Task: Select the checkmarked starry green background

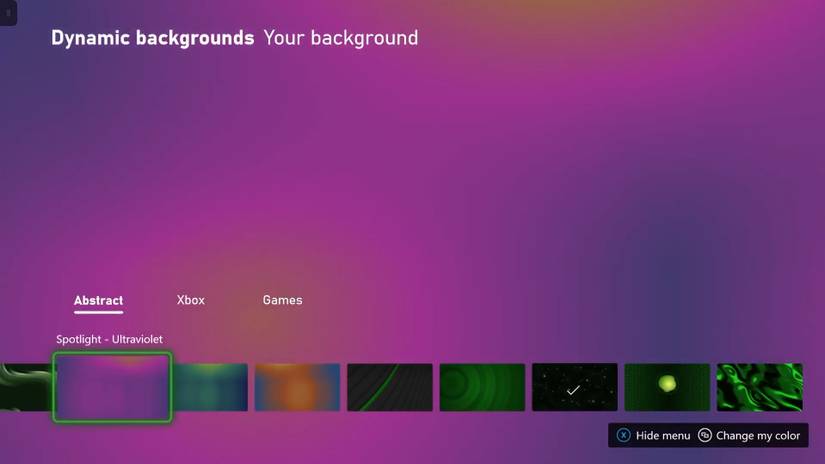Action: coord(575,387)
